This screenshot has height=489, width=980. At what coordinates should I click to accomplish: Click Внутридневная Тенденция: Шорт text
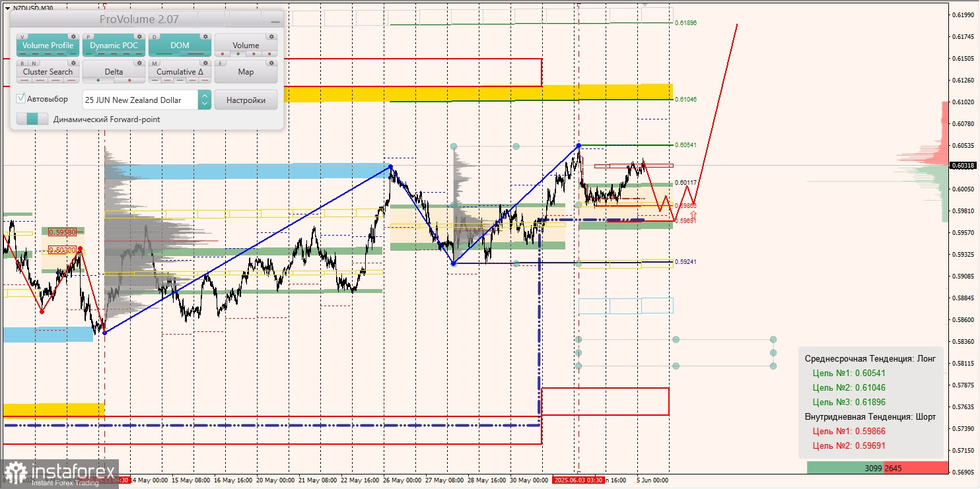click(x=870, y=416)
